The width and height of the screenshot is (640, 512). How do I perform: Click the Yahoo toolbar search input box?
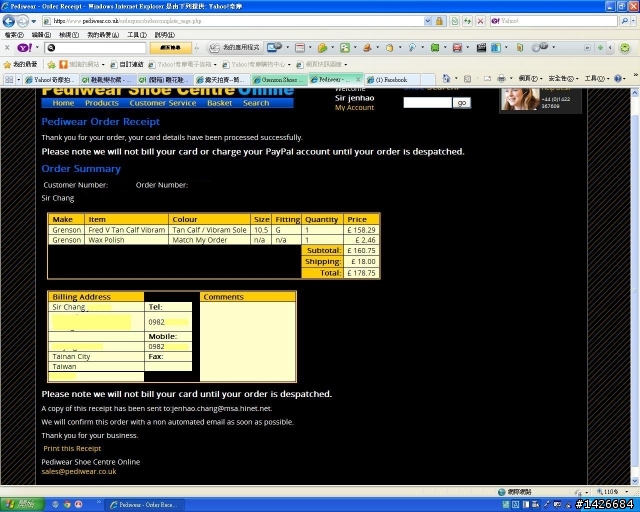click(95, 48)
